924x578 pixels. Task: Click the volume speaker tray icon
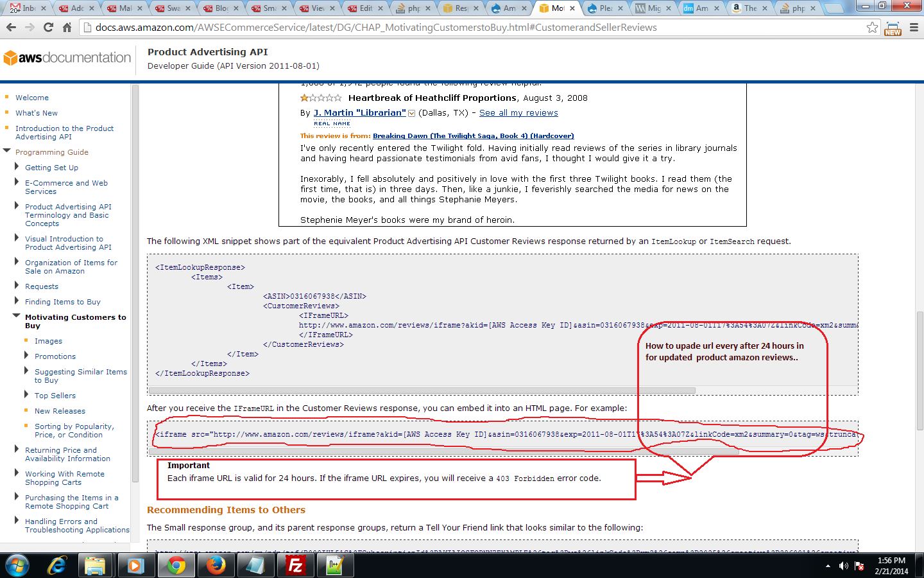click(843, 566)
